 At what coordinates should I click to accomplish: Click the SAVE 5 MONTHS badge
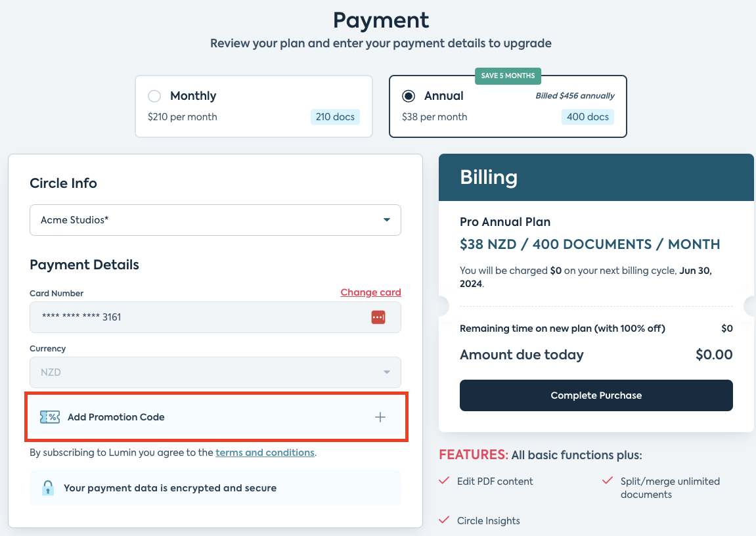click(x=508, y=76)
